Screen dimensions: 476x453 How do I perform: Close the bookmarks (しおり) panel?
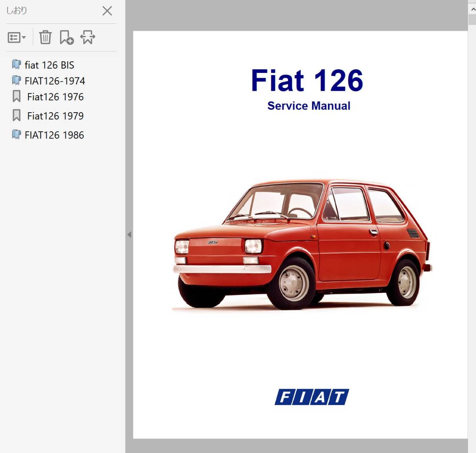click(x=107, y=11)
